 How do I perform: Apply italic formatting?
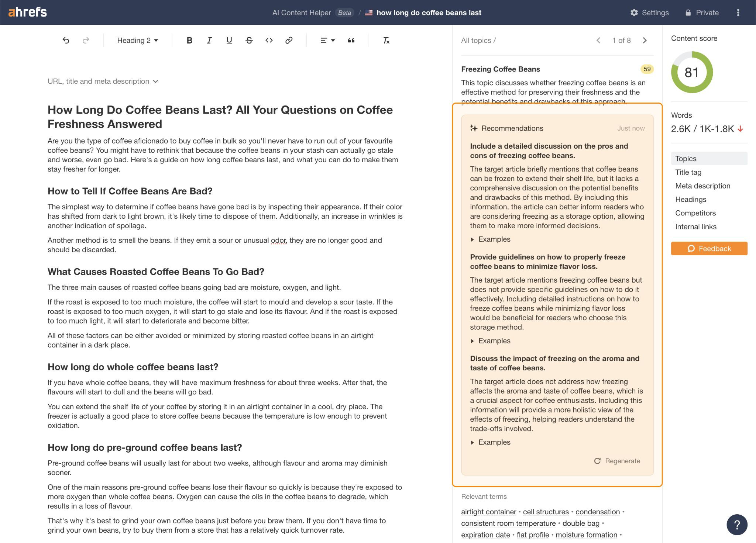coord(209,40)
